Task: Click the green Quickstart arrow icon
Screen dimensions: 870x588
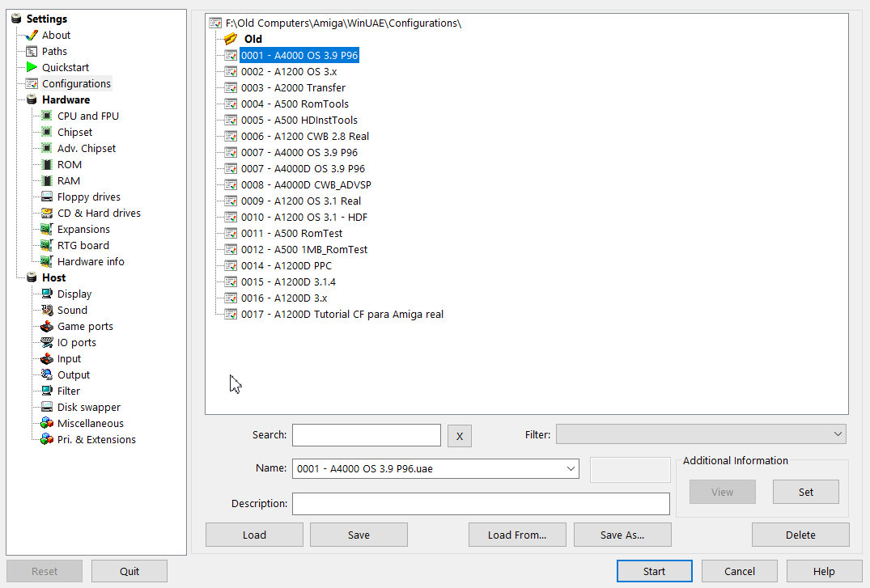Action: pyautogui.click(x=32, y=68)
